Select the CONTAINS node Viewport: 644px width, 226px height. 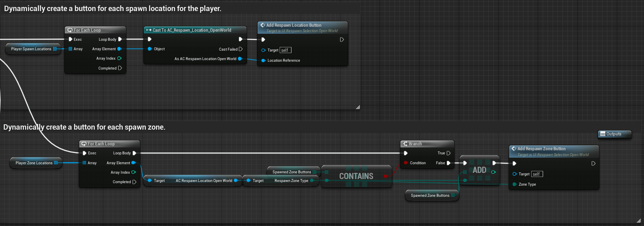[x=356, y=176]
